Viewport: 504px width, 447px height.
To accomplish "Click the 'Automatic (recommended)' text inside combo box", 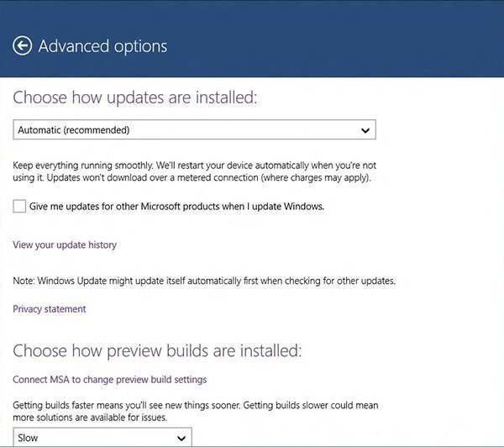I will tap(74, 130).
